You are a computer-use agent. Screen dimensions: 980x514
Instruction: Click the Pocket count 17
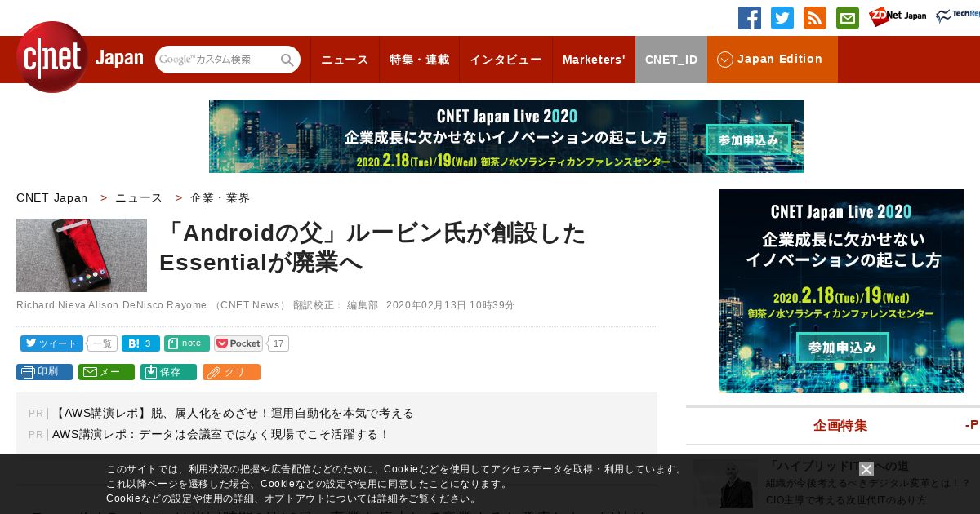pos(278,343)
